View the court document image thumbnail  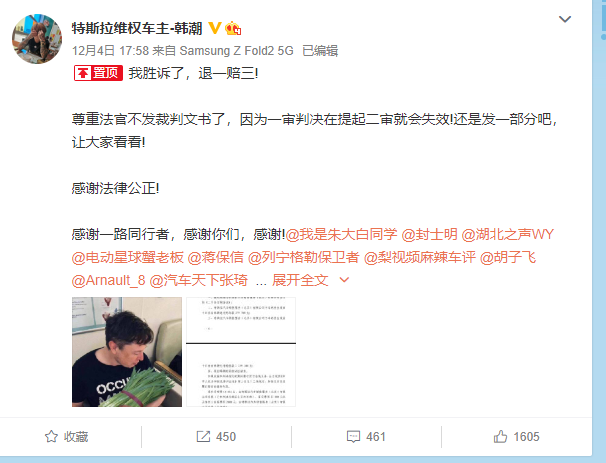pos(241,352)
